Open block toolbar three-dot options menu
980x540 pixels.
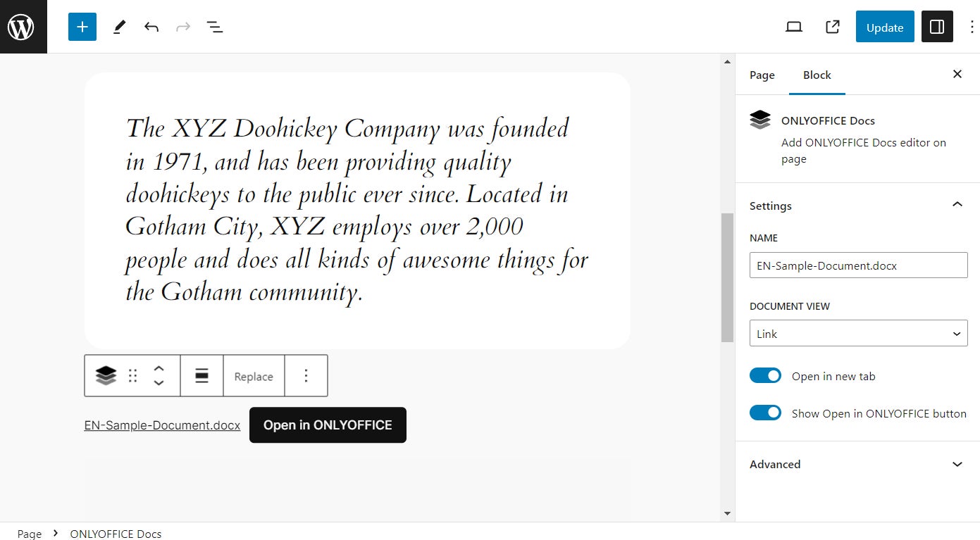pyautogui.click(x=306, y=376)
